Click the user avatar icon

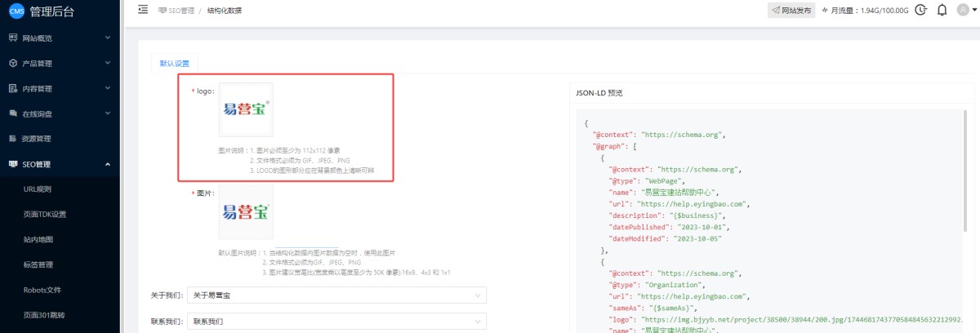point(962,11)
